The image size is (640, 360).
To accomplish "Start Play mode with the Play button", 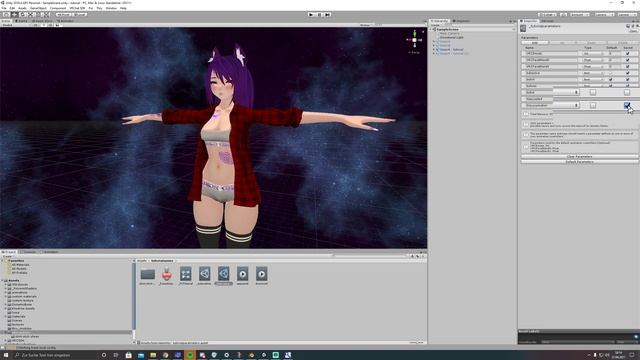I will (311, 14).
